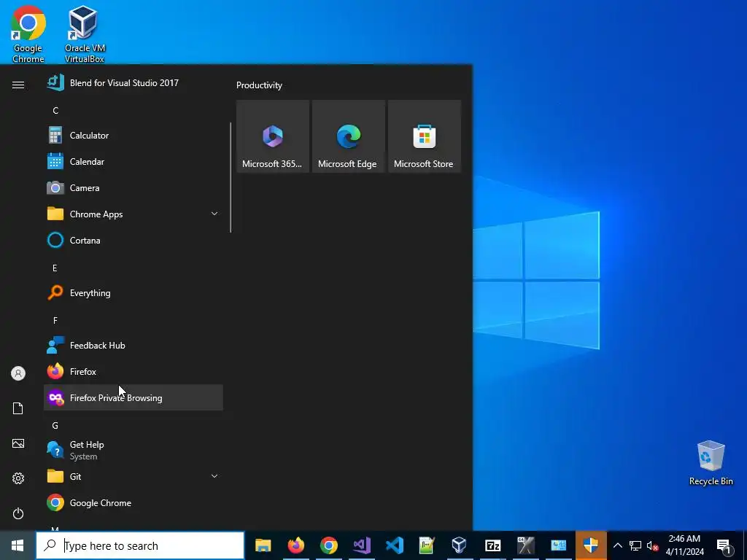Open the Get Help app
This screenshot has width=747, height=560.
tap(133, 450)
